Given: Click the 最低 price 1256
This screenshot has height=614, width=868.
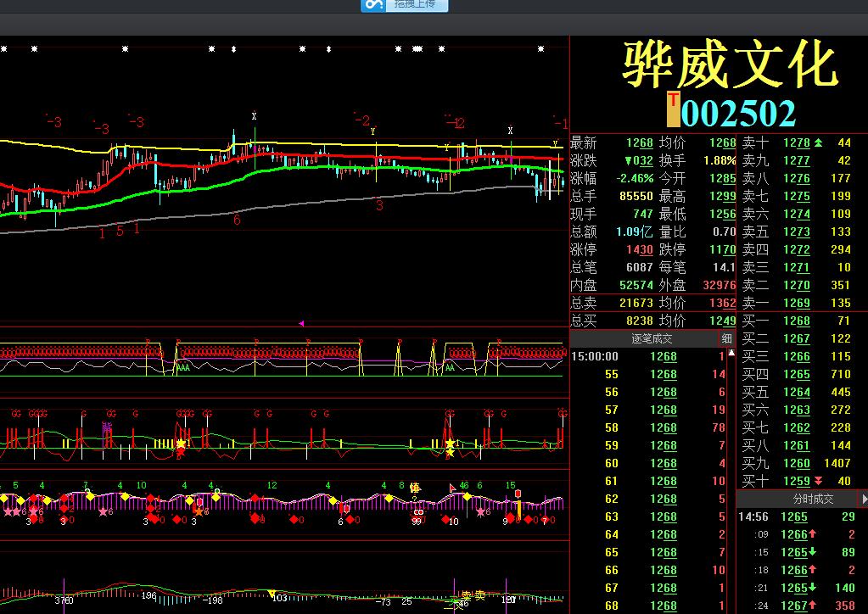Looking at the screenshot, I should click(723, 214).
